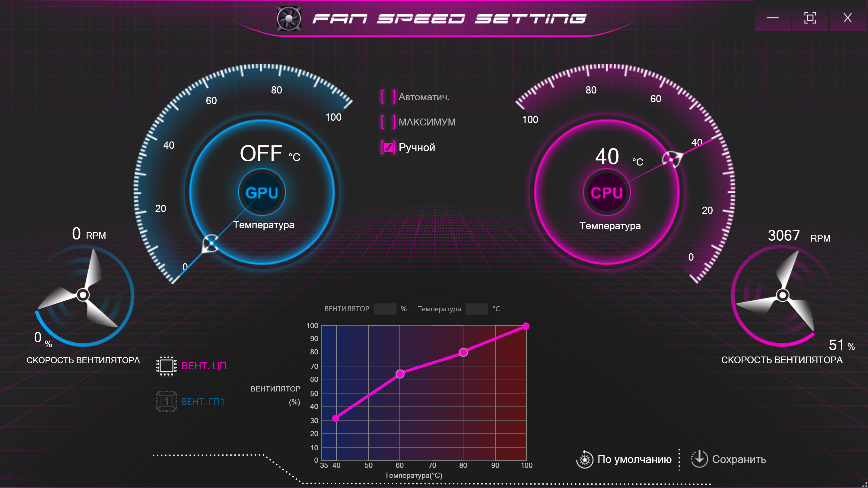This screenshot has height=488, width=868.
Task: Click the ВЕНТИЛЯТОР percent input field
Action: 385,309
